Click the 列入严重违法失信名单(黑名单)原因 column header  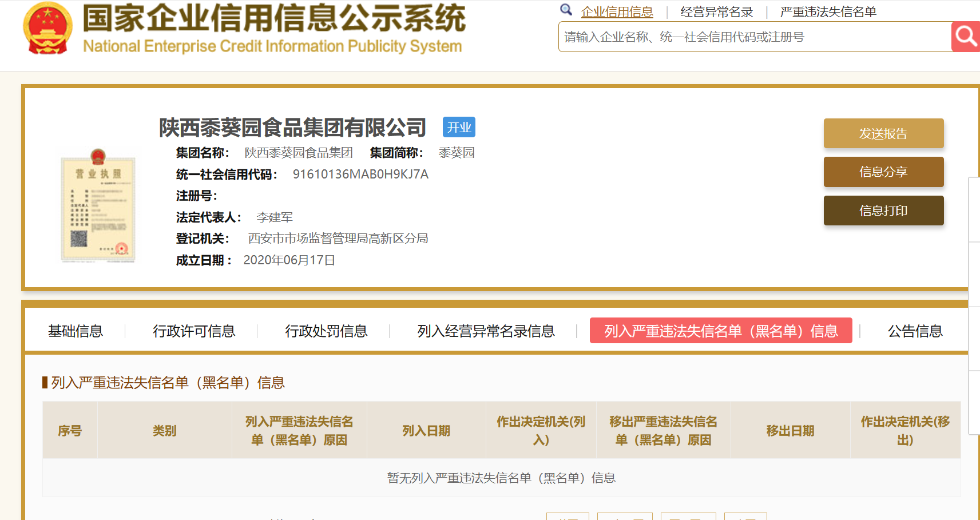coord(299,431)
